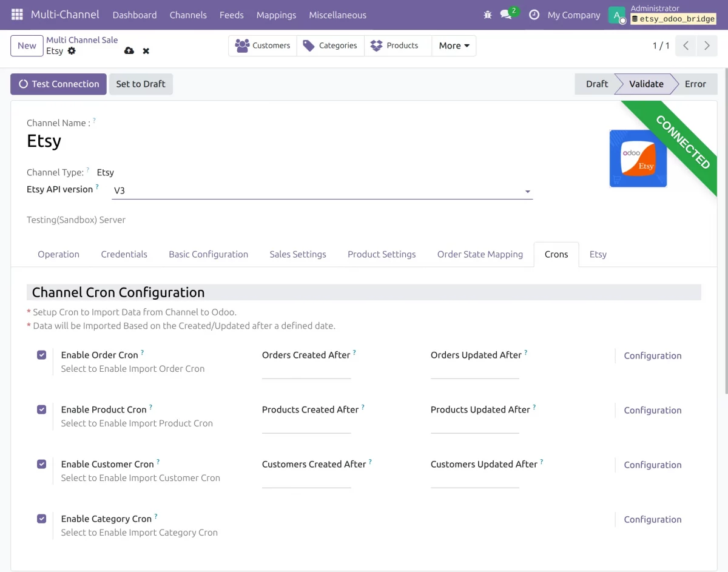Click help mark beside Etsy API version
Viewport: 728px width, 572px height.
pyautogui.click(x=97, y=187)
